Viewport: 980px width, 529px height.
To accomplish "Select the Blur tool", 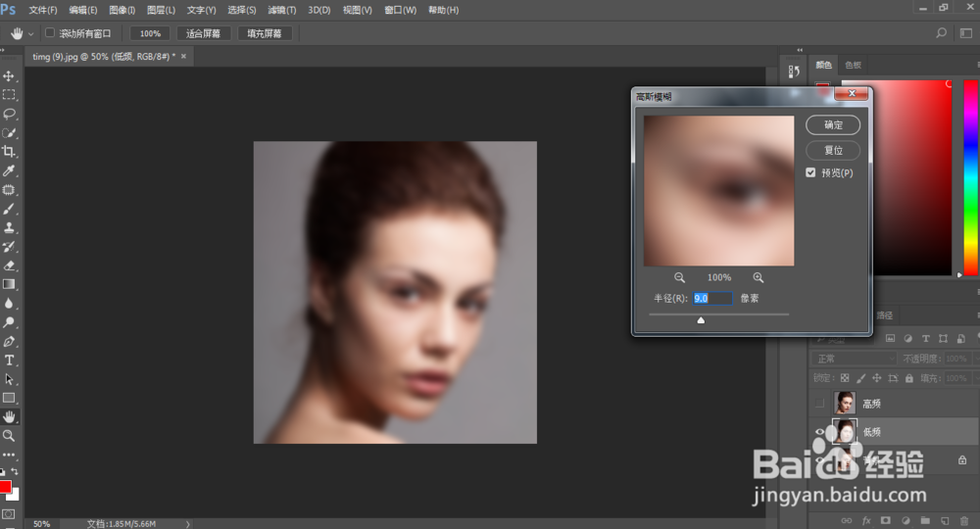I will point(9,304).
